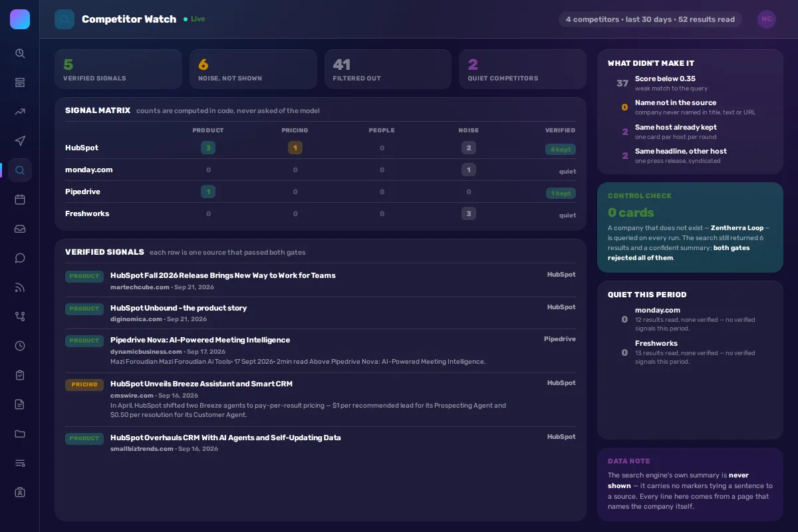
Task: Open the clock icon in sidebar
Action: 20,346
